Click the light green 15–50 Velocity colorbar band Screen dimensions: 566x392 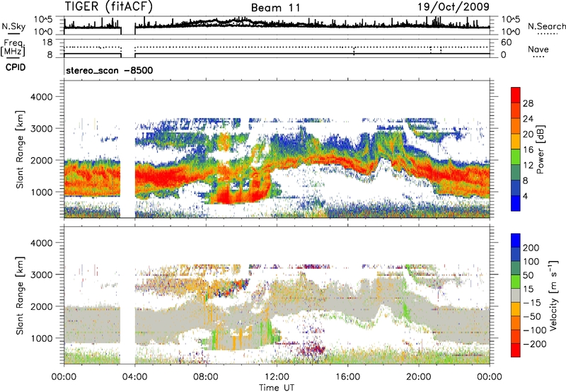(516, 282)
